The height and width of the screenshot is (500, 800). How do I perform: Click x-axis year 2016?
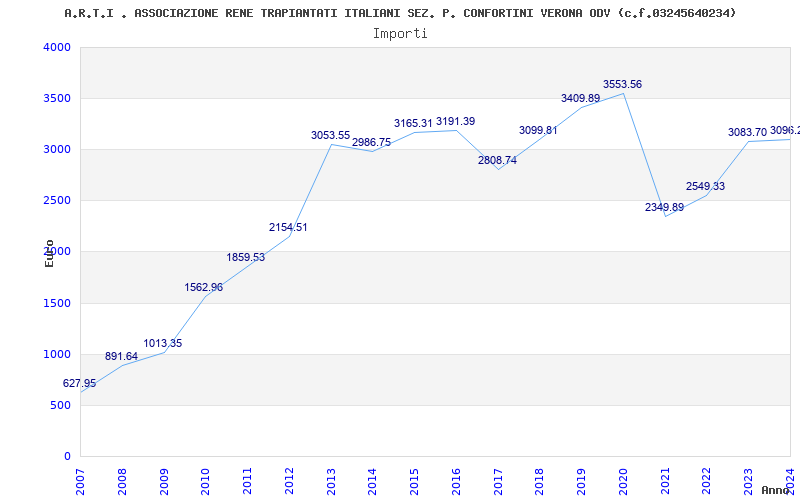[456, 482]
